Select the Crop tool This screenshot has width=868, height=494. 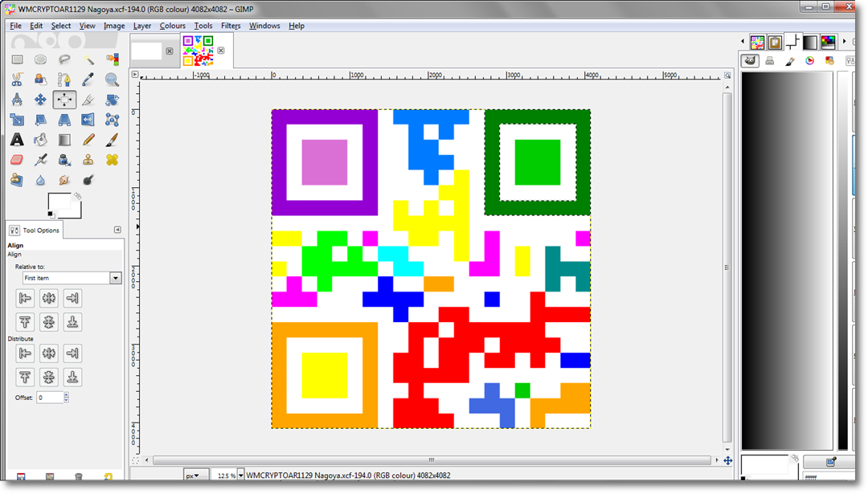(x=88, y=100)
